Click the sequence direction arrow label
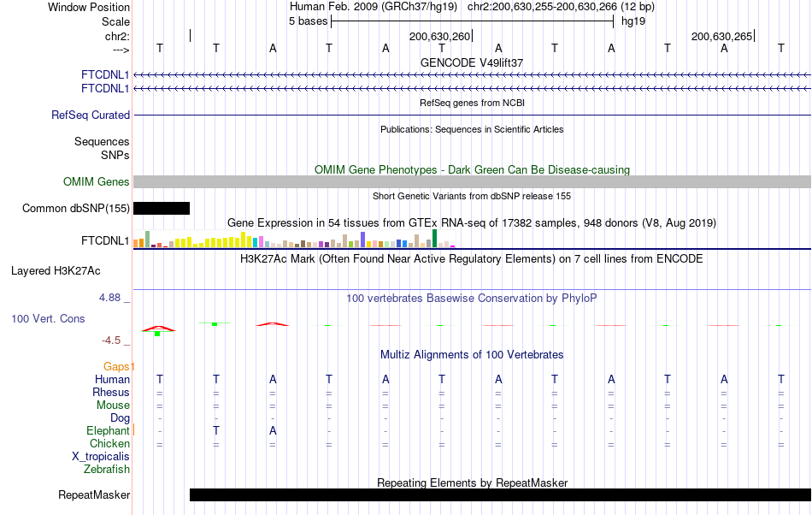The height and width of the screenshot is (515, 812). tap(121, 50)
